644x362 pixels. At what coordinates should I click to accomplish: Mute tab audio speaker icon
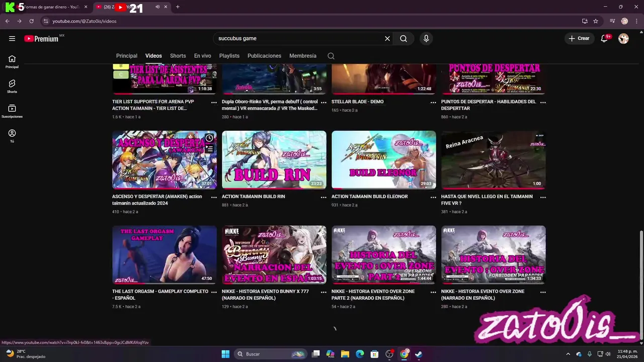157,7
